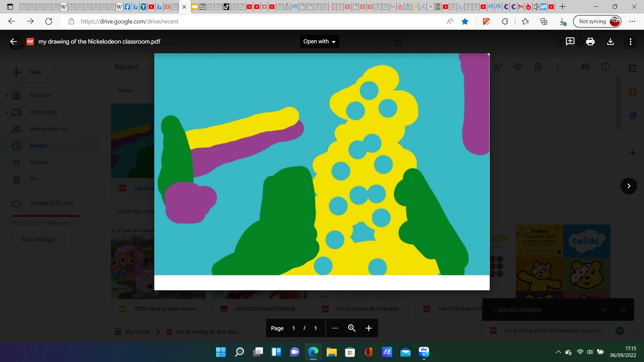
Task: Collapse the upload complete notification
Action: [x=603, y=309]
